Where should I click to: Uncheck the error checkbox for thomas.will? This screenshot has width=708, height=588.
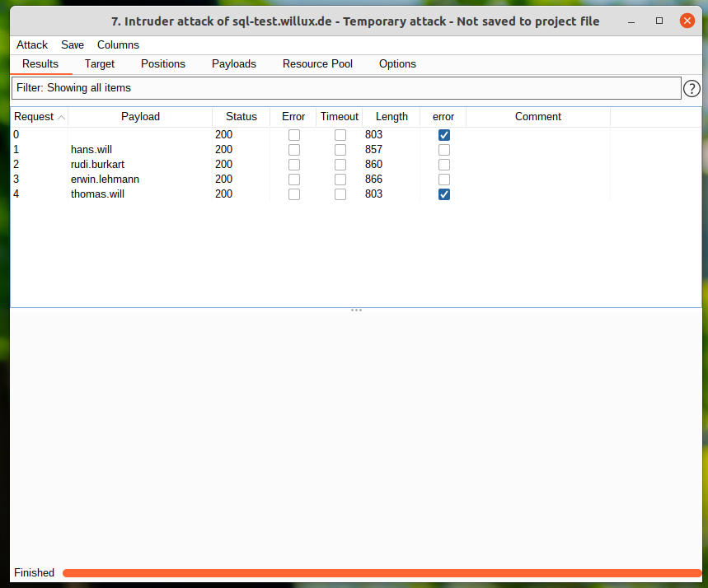click(443, 194)
